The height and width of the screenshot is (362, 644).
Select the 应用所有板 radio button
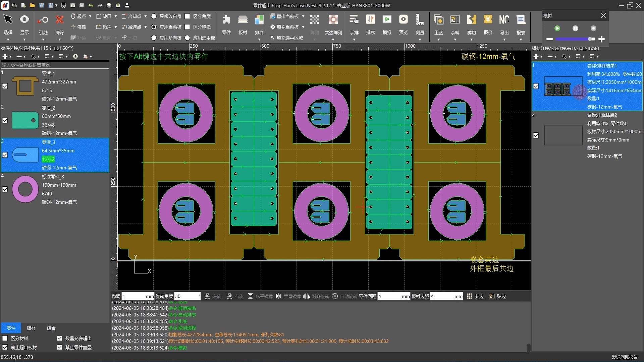[154, 38]
